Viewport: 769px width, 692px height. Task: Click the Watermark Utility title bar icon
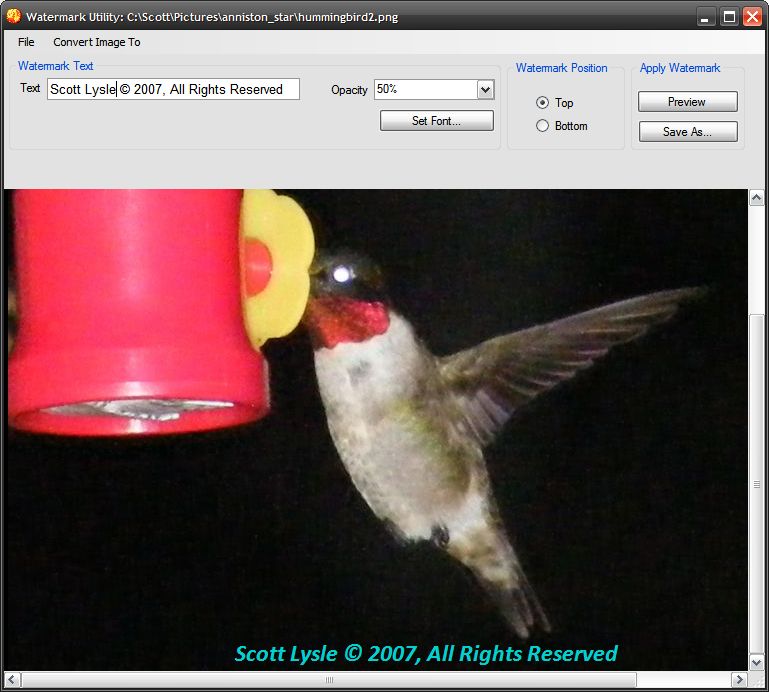(x=13, y=16)
